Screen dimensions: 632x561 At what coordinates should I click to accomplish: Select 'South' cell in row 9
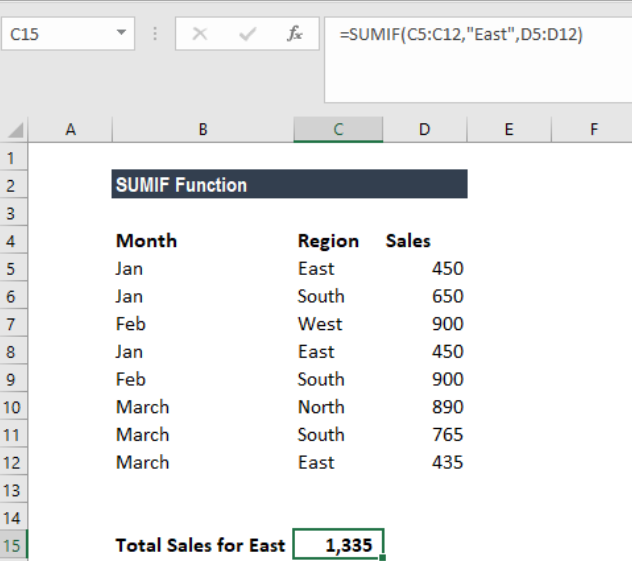click(x=338, y=379)
